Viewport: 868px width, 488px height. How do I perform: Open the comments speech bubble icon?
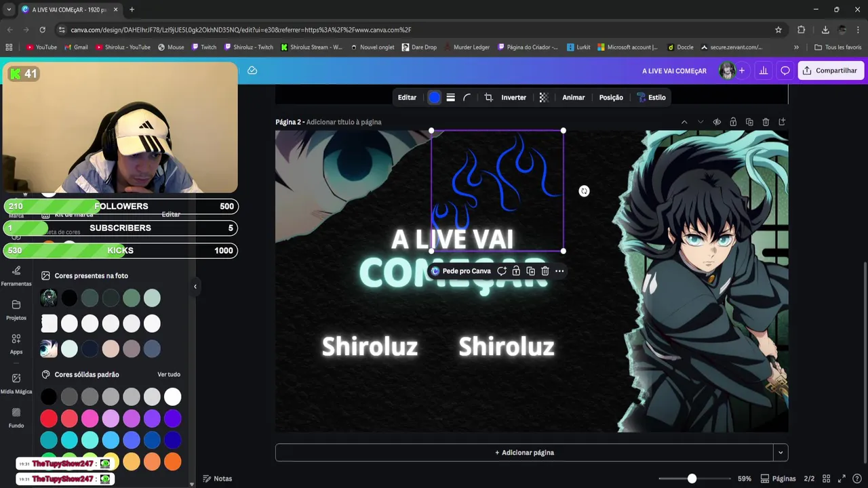pyautogui.click(x=785, y=70)
